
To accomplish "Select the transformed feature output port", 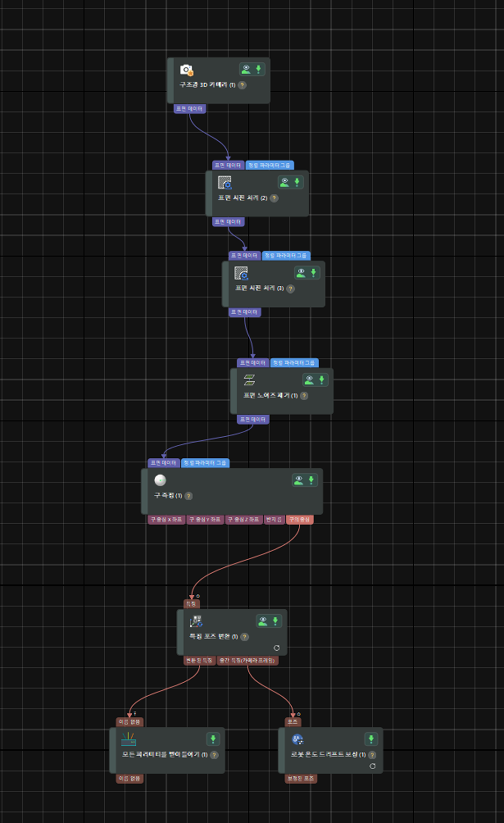I will coord(200,660).
